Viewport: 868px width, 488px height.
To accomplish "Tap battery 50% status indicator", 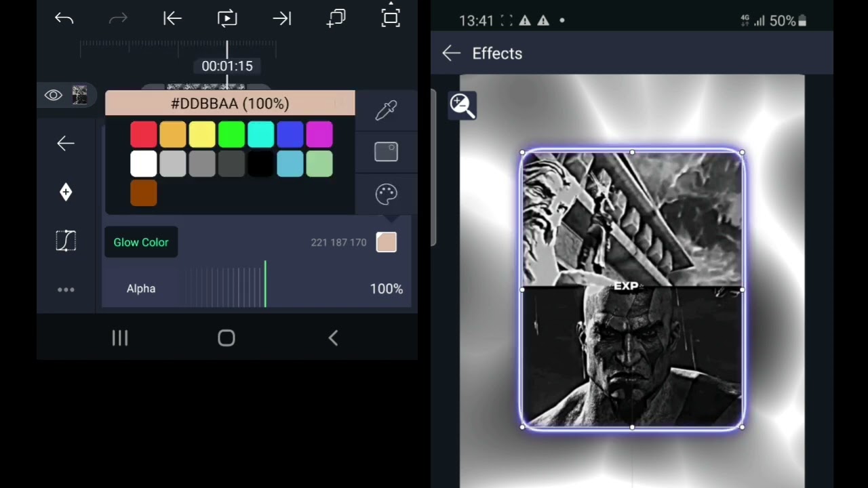I will 788,21.
